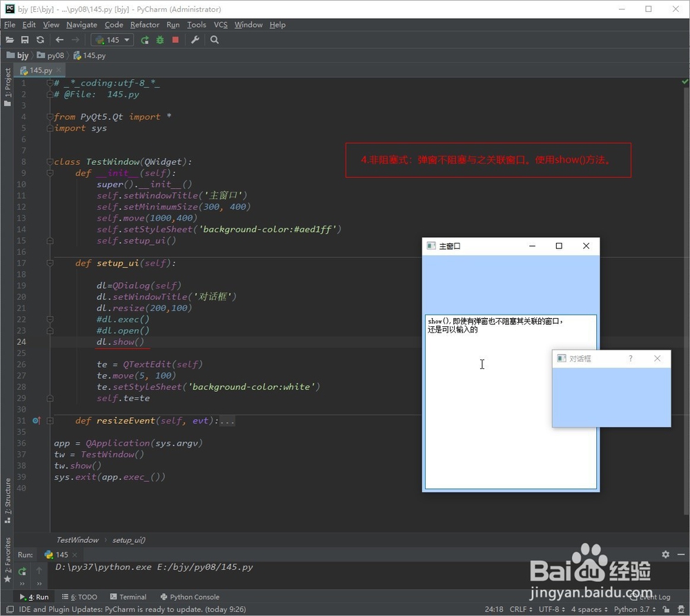
Task: Click the Search Everywhere magnifier icon
Action: 215,39
